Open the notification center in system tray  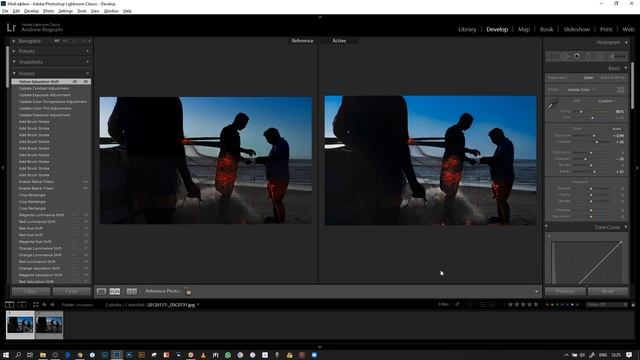coord(629,355)
